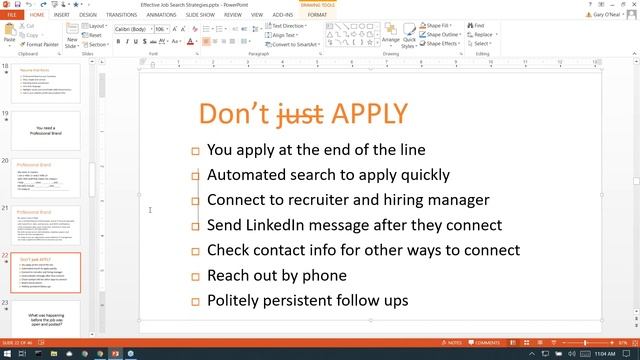Image resolution: width=640 pixels, height=360 pixels.
Task: Click the zoom slider in the status bar
Action: 587,343
